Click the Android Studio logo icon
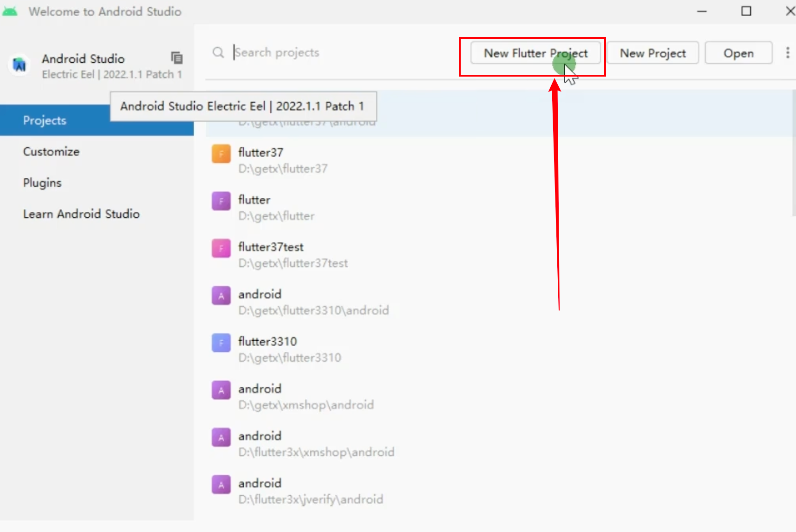 point(20,65)
